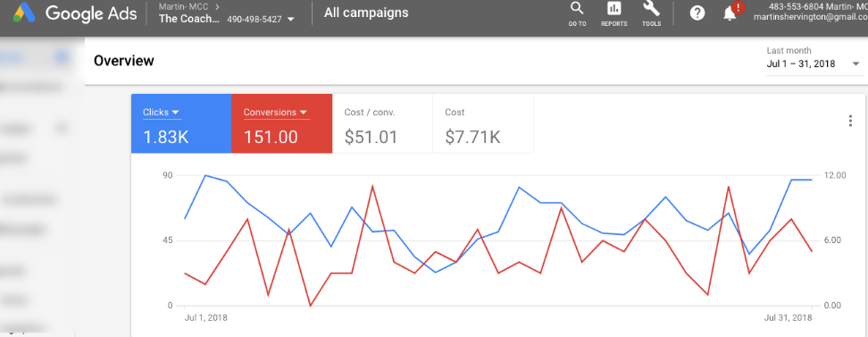
Task: Click the Martin- MCC breadcrumb link
Action: click(x=183, y=6)
